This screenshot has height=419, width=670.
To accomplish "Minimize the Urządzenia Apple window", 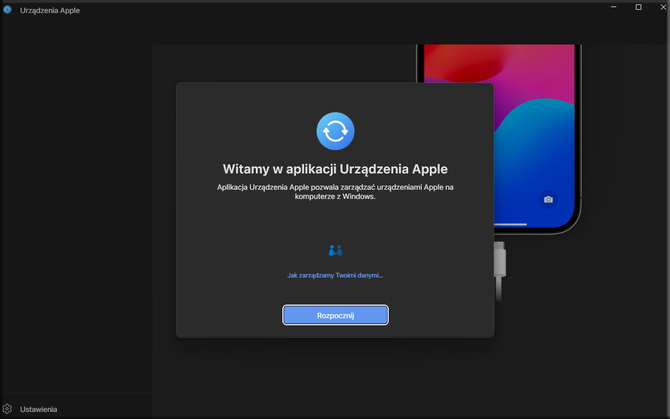I will pos(614,7).
